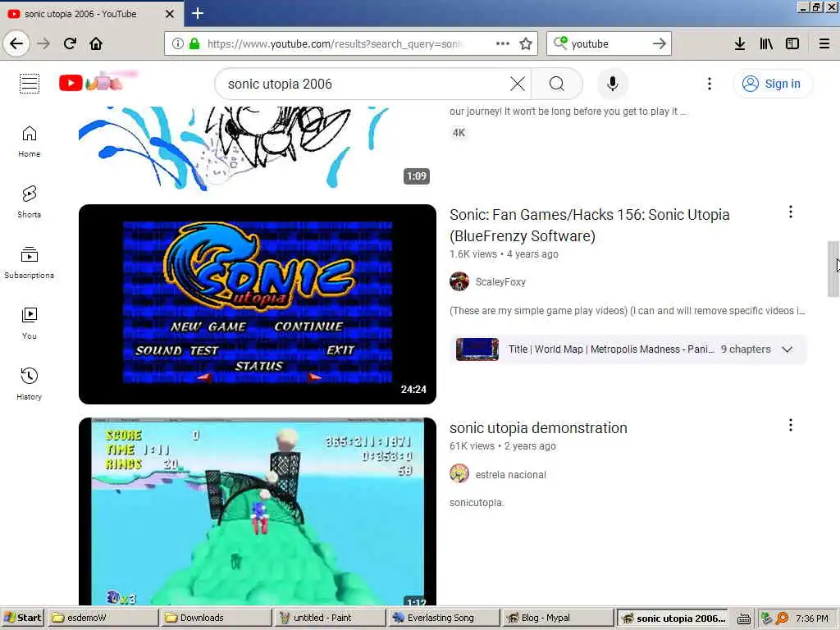Viewport: 840px width, 630px height.
Task: Click the page vertical scrollbar thumb
Action: pos(833,269)
